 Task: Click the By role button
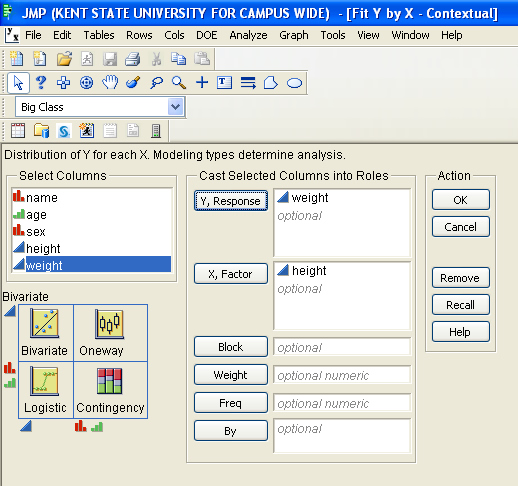[231, 431]
